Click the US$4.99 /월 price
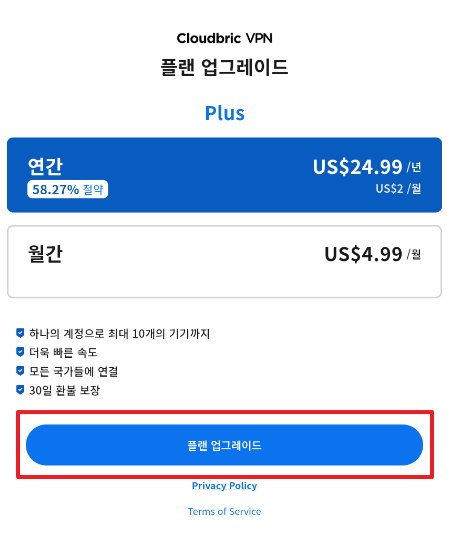 (373, 254)
